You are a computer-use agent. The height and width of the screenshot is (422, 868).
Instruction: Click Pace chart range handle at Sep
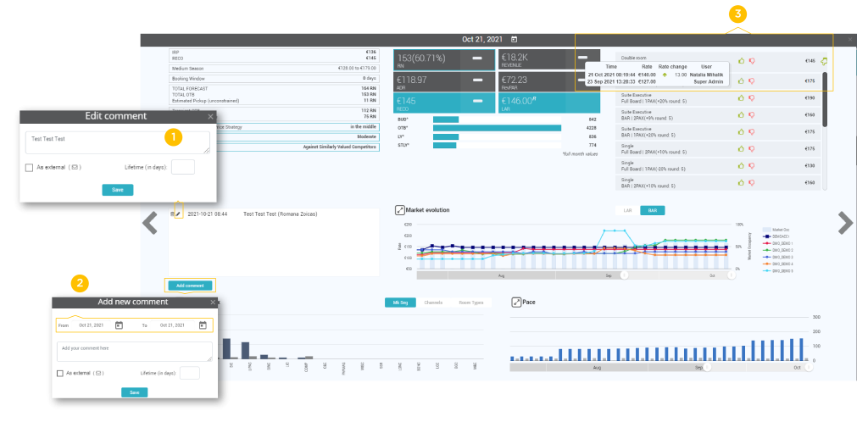707,367
